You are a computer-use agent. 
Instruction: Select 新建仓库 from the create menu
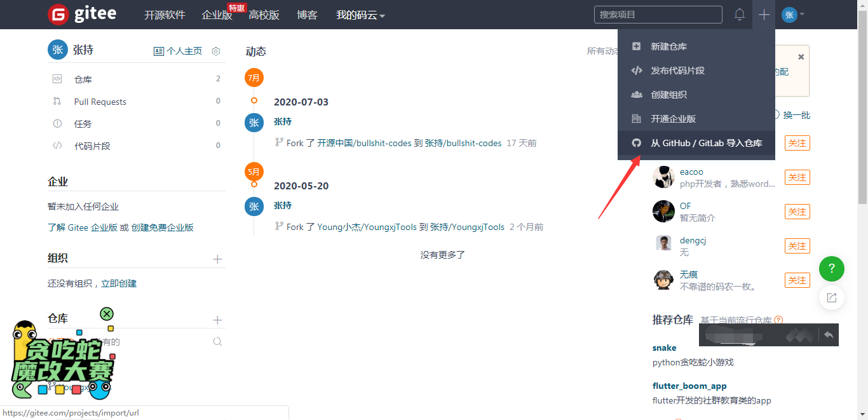(x=696, y=46)
